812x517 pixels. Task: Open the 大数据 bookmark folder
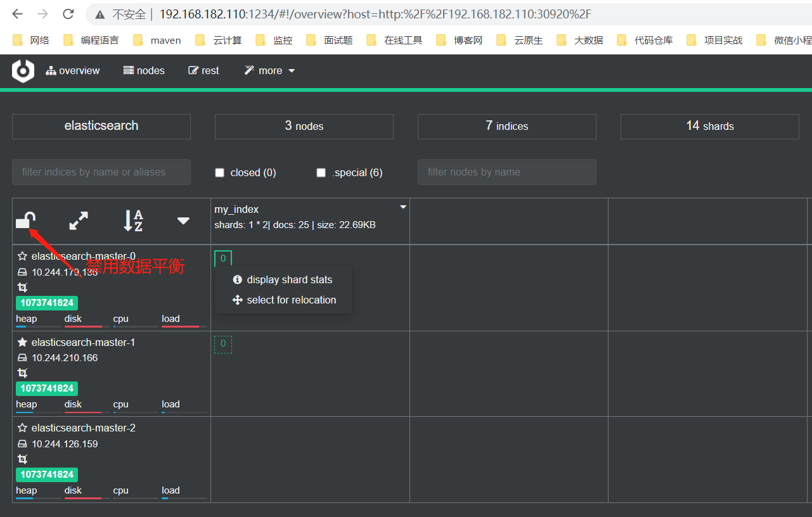[580, 40]
